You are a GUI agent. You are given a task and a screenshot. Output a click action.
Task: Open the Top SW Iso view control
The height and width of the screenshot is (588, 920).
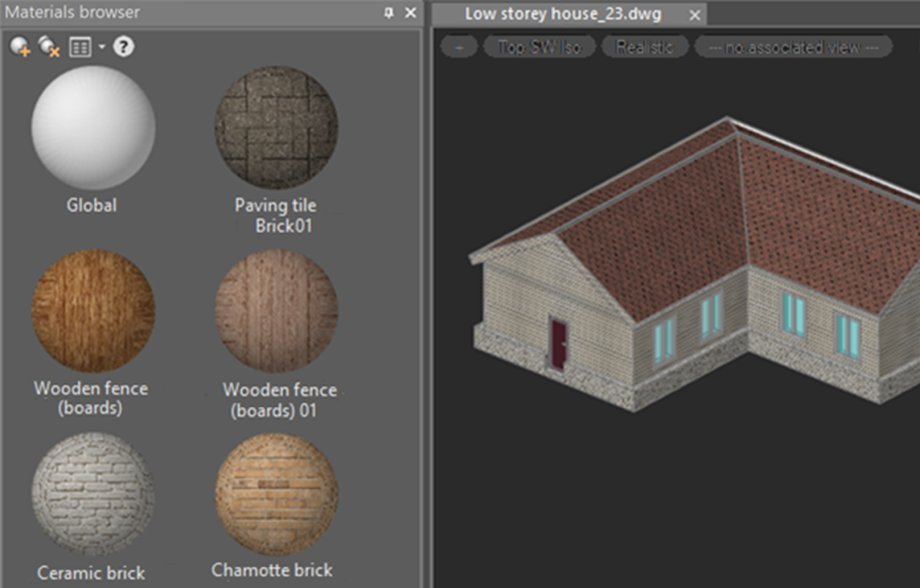[x=540, y=46]
